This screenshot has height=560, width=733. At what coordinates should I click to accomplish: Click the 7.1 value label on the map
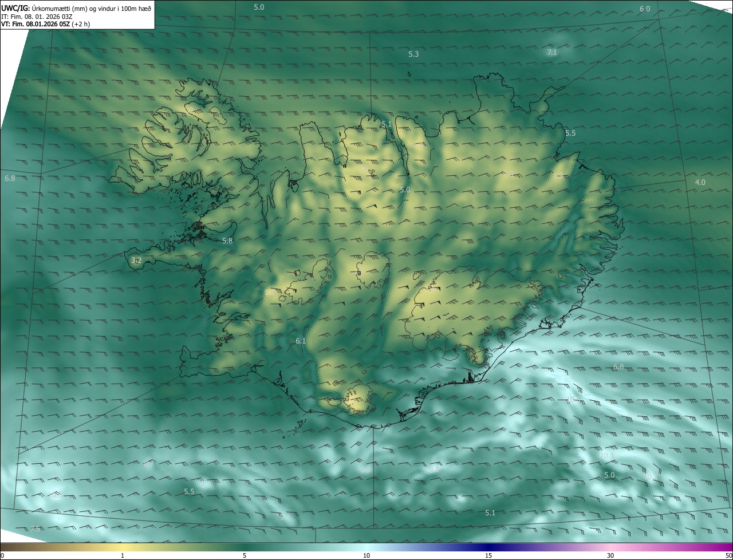(552, 52)
